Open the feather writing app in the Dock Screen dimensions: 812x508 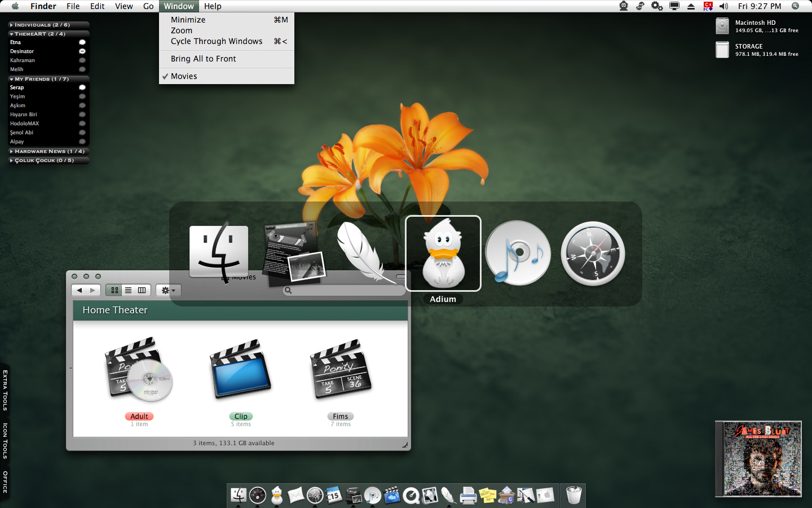coord(449,495)
